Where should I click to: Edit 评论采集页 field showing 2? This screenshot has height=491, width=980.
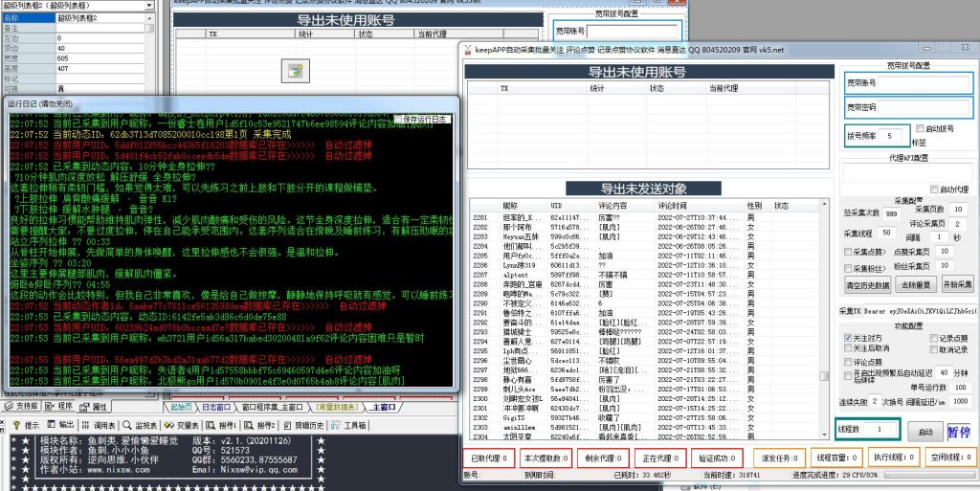coord(958,224)
